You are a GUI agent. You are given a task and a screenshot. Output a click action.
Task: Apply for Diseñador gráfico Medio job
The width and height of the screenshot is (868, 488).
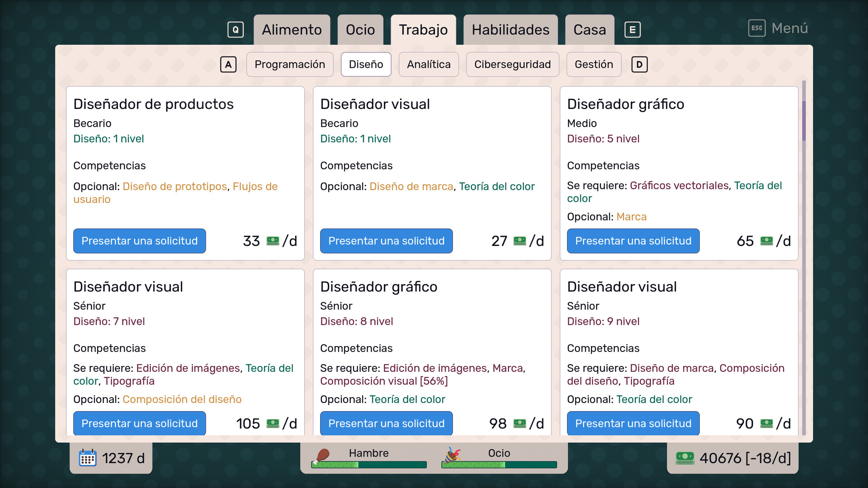click(633, 241)
